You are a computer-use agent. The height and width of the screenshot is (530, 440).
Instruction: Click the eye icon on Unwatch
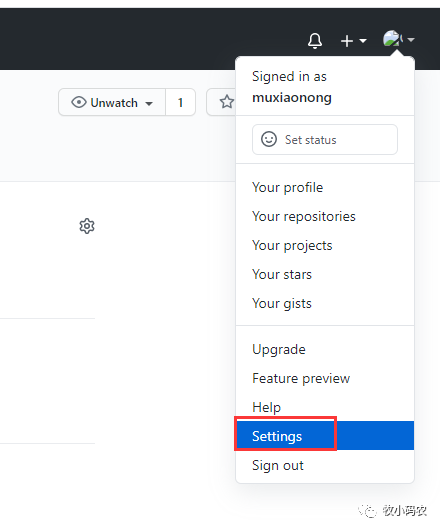79,102
